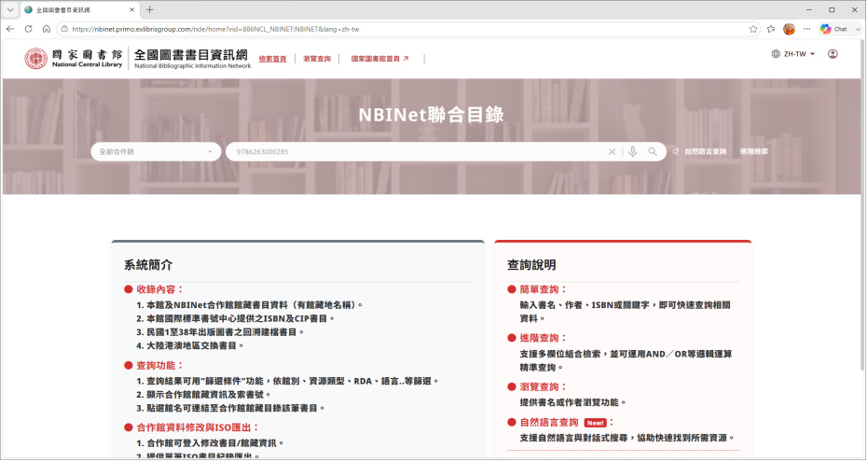868x462 pixels.
Task: Click the 查詢說明 heading
Action: [531, 265]
